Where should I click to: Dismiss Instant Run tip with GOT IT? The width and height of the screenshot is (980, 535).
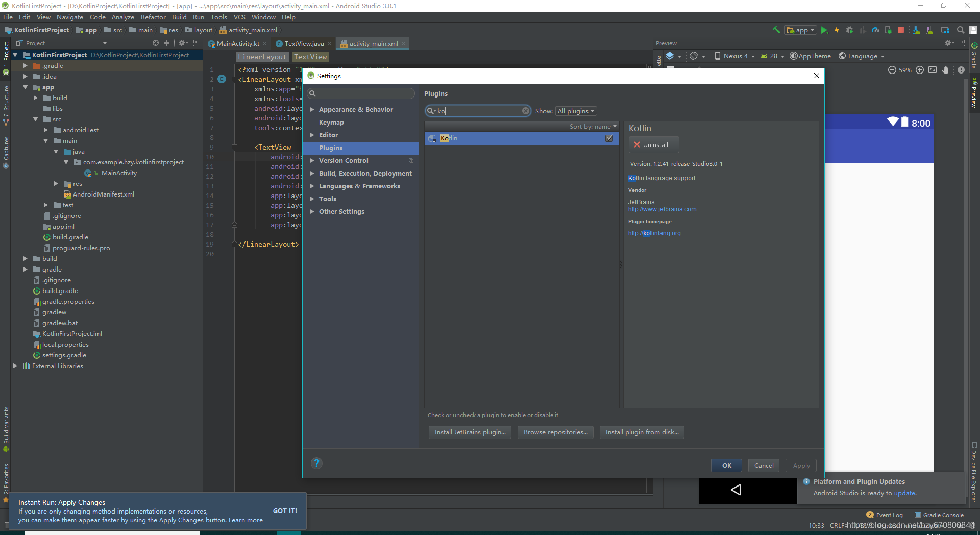[x=285, y=510]
